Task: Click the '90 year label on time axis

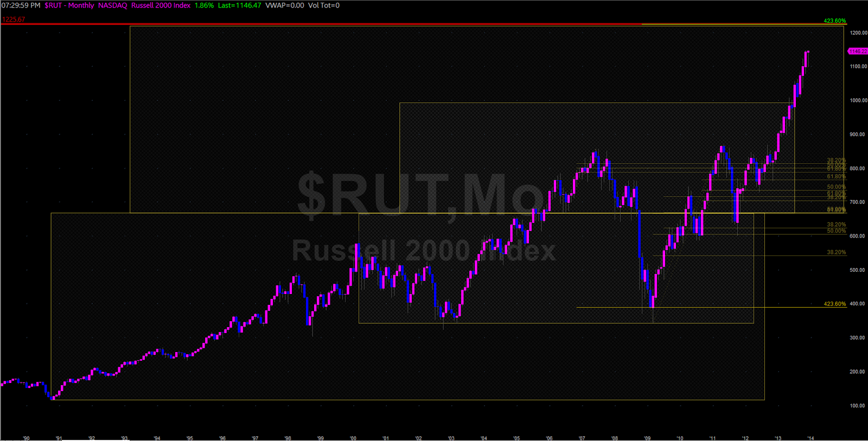Action: pyautogui.click(x=27, y=438)
